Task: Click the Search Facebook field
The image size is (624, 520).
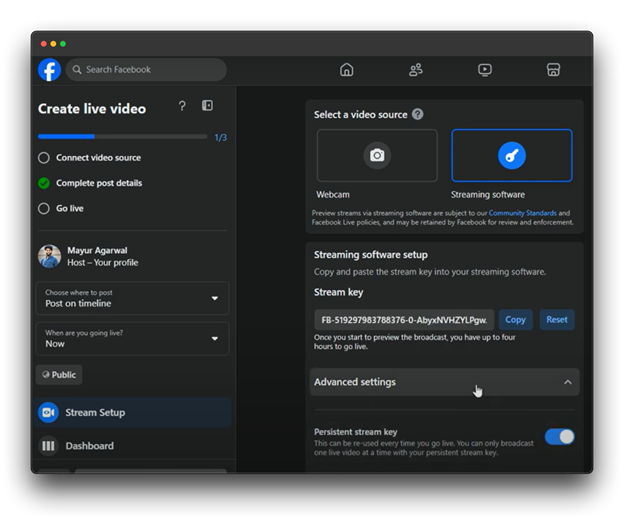Action: (x=146, y=70)
